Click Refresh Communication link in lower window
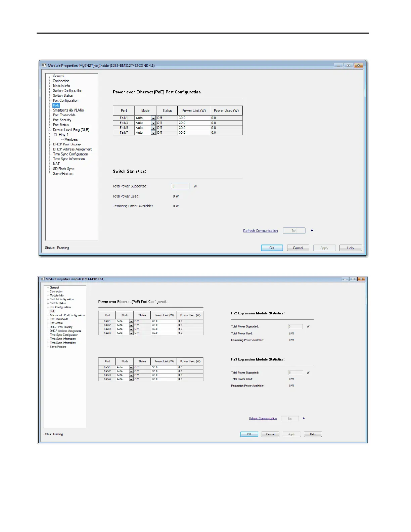This screenshot has width=411, height=532. tap(263, 418)
